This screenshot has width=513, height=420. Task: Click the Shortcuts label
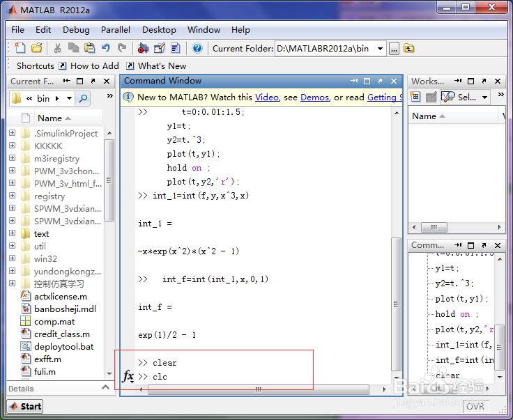[36, 66]
